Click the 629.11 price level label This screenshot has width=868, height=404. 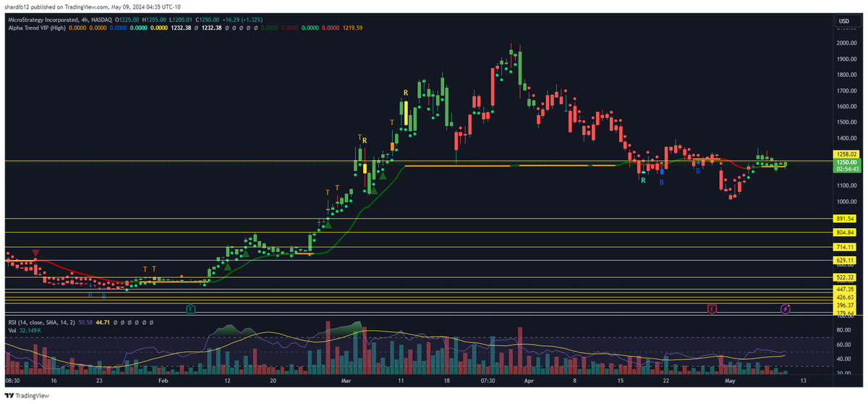point(845,260)
